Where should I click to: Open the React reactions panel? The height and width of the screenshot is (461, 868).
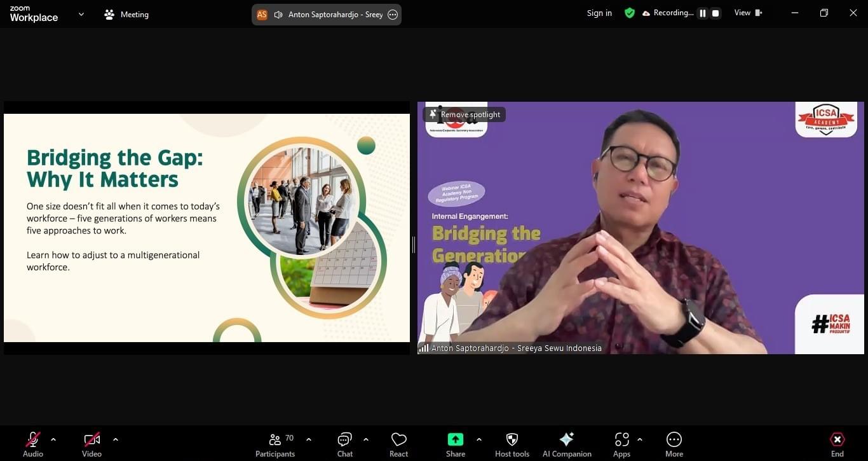pyautogui.click(x=398, y=443)
